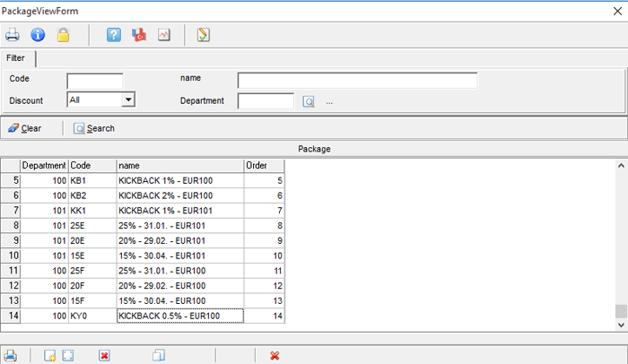628x364 pixels.
Task: Select cell 'KICKBACK 0.5% - EUR100'
Action: pos(179,316)
